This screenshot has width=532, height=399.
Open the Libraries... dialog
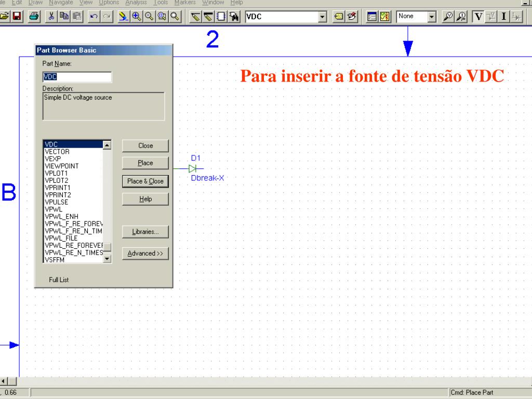[x=145, y=232]
